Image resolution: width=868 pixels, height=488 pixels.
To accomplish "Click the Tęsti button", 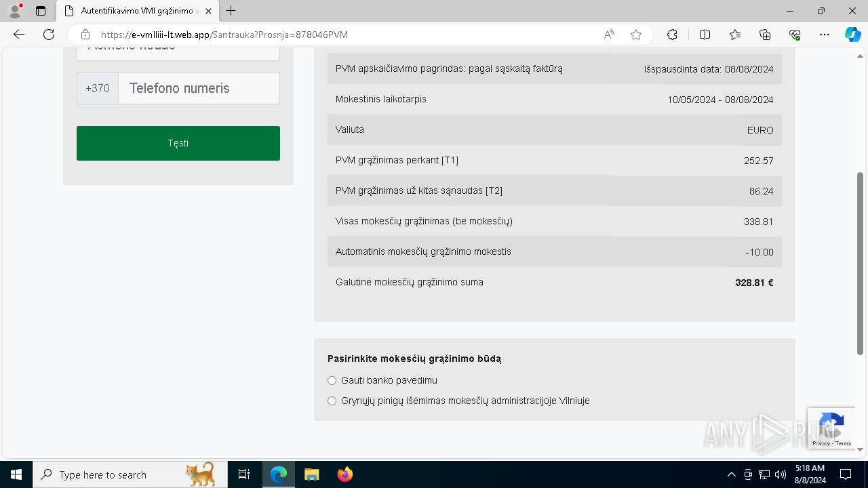I will pos(178,143).
